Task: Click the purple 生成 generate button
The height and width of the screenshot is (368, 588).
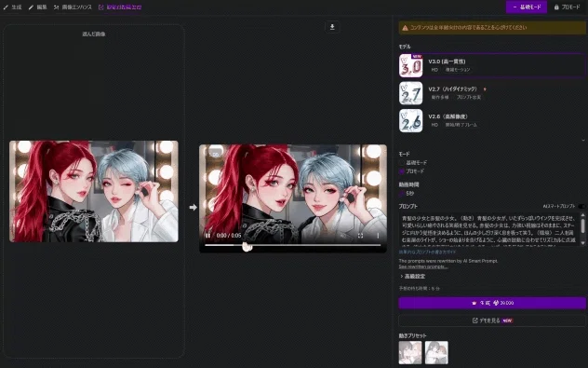Action: [491, 303]
